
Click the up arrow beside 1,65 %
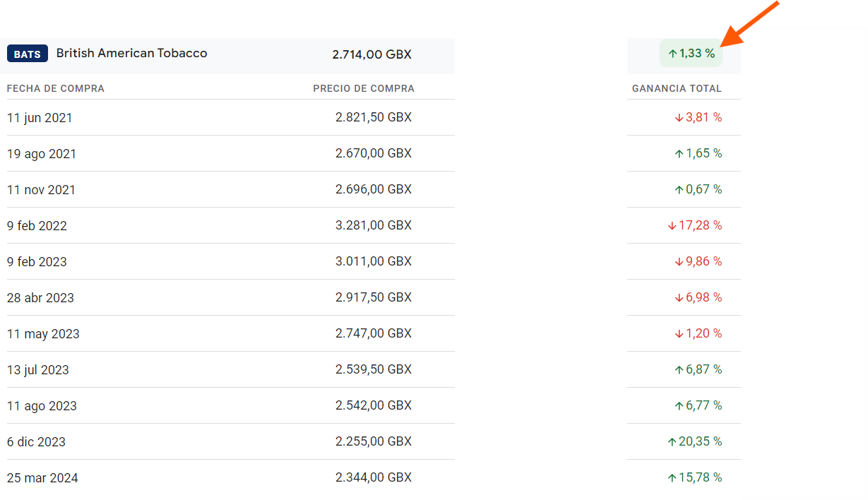[x=679, y=154]
